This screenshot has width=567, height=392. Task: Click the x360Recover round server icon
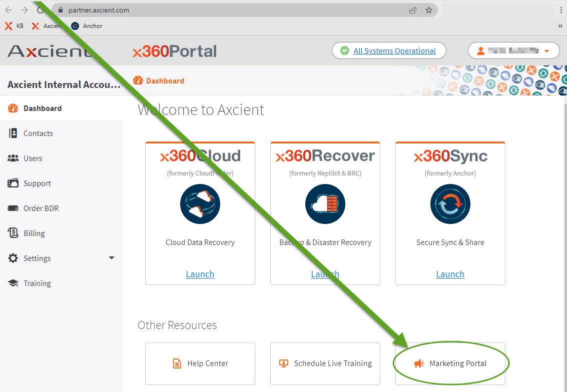[325, 204]
